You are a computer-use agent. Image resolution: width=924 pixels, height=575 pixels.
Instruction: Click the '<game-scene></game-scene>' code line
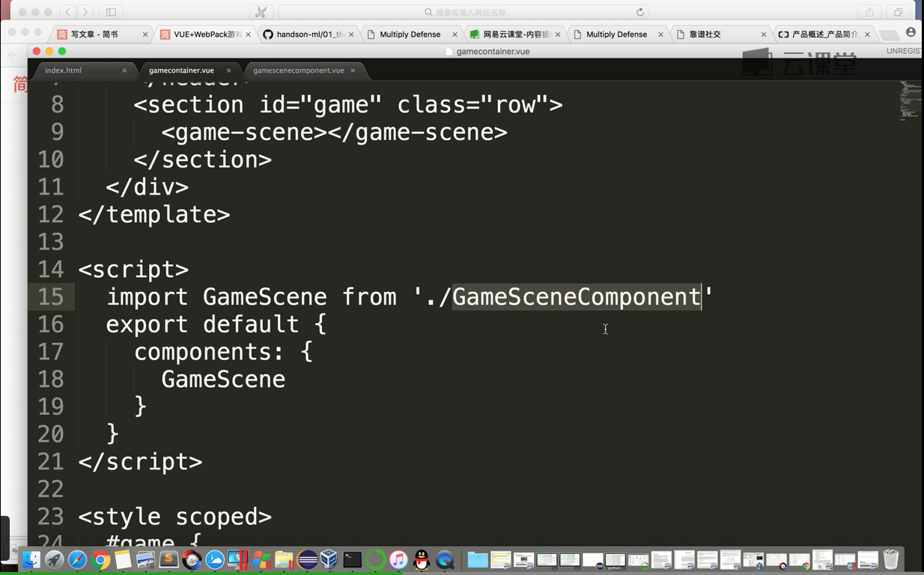point(334,133)
